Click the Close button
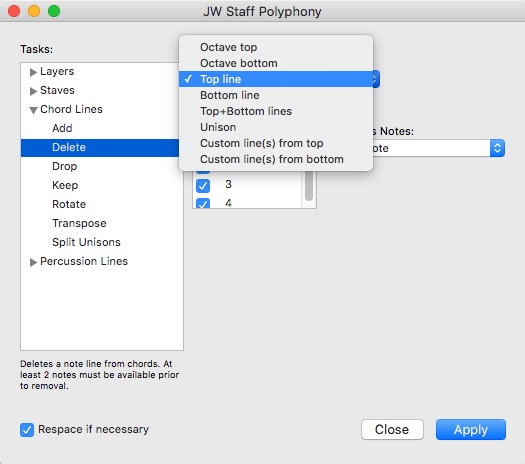 (x=392, y=430)
